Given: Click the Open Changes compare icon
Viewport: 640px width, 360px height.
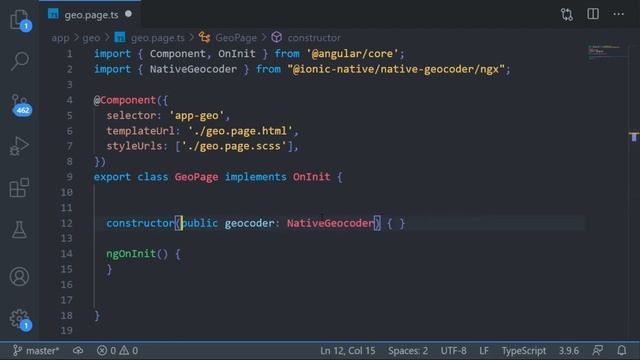Looking at the screenshot, I should pos(567,15).
